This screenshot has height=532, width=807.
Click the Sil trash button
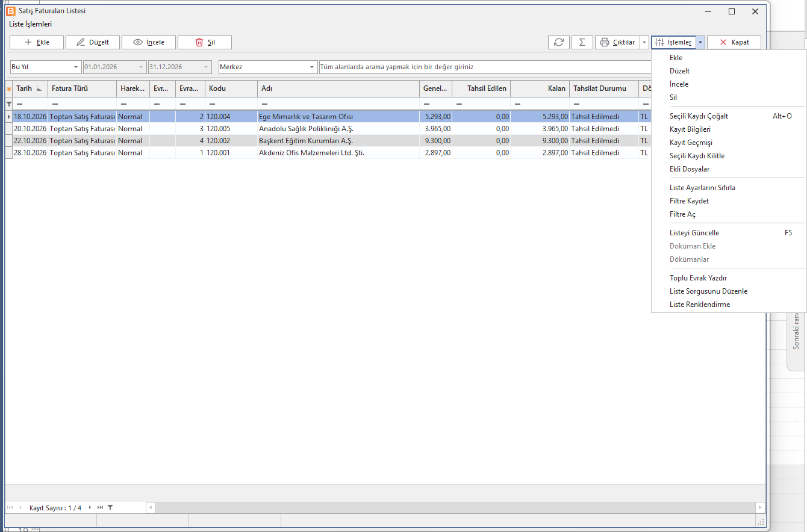click(x=205, y=42)
